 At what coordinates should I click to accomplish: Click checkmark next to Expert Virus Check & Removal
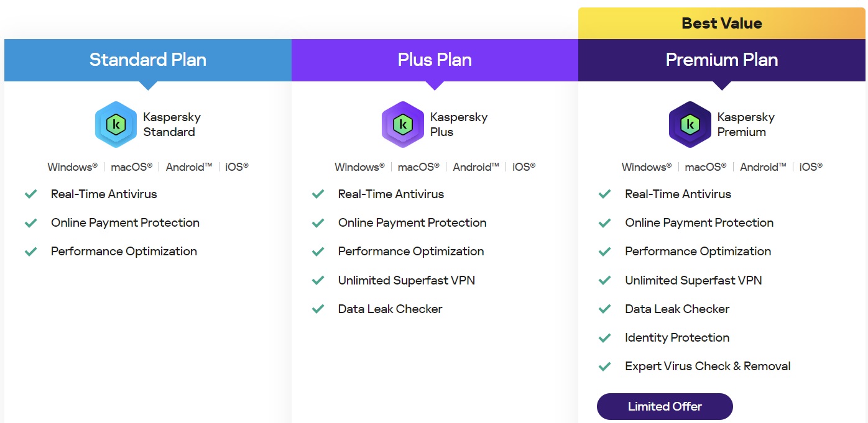605,366
